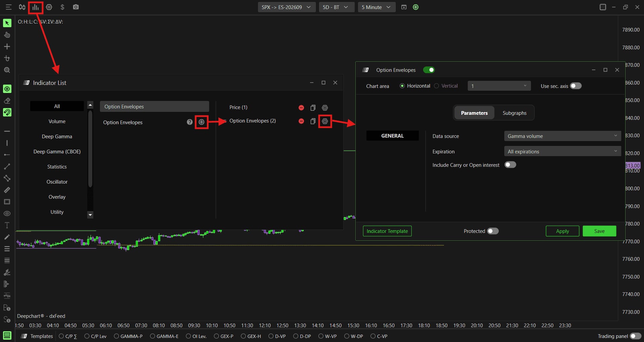Select the text drawing tool
The width and height of the screenshot is (644, 342).
(x=7, y=225)
